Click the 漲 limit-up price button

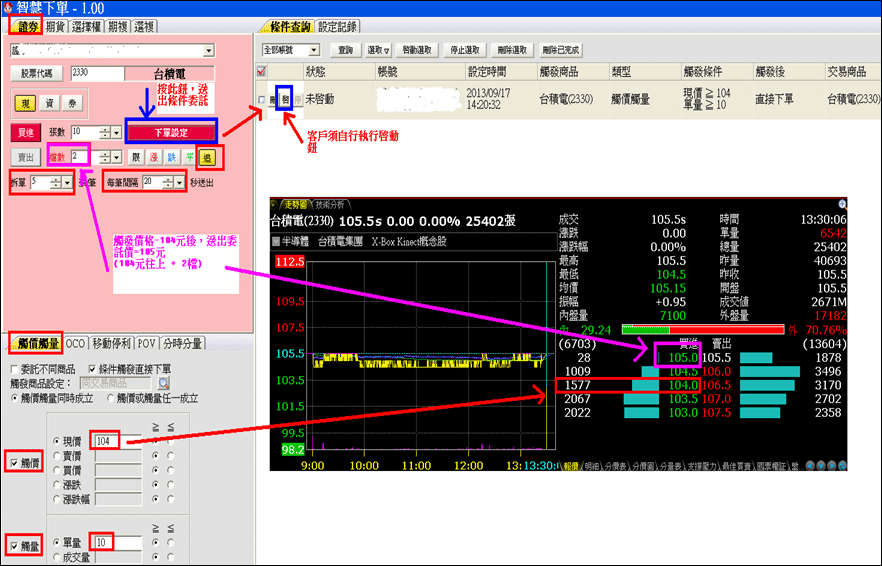pyautogui.click(x=154, y=158)
